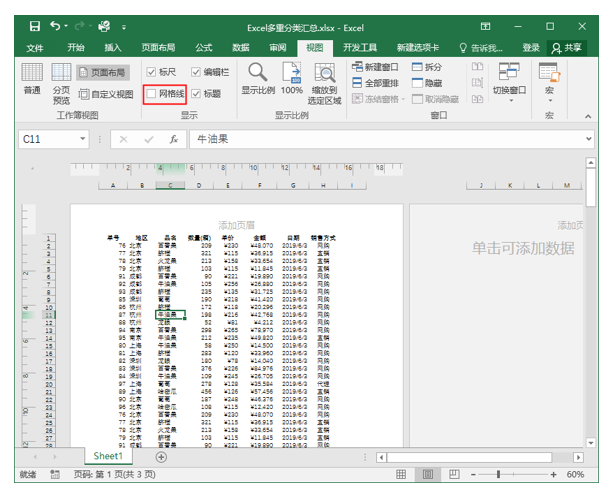Click the 页面布局 view button in ribbon
The image size is (612, 500).
click(x=103, y=72)
